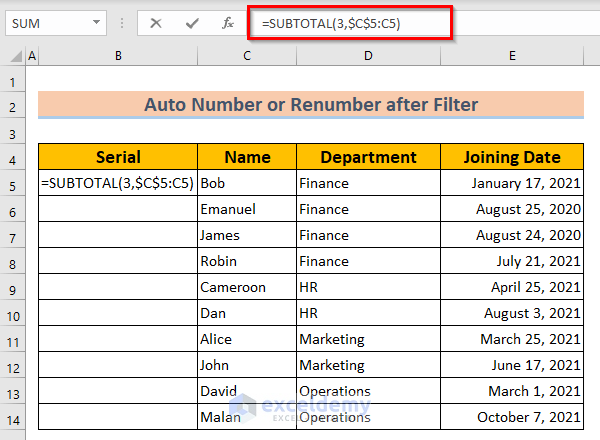Select the cell with October 7, 2021
This screenshot has height=440, width=600.
point(512,418)
